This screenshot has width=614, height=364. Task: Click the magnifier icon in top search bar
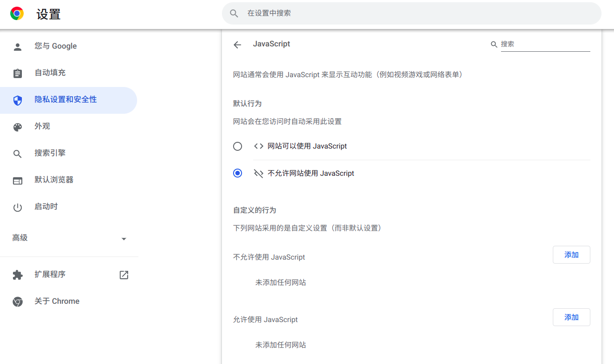tap(234, 13)
